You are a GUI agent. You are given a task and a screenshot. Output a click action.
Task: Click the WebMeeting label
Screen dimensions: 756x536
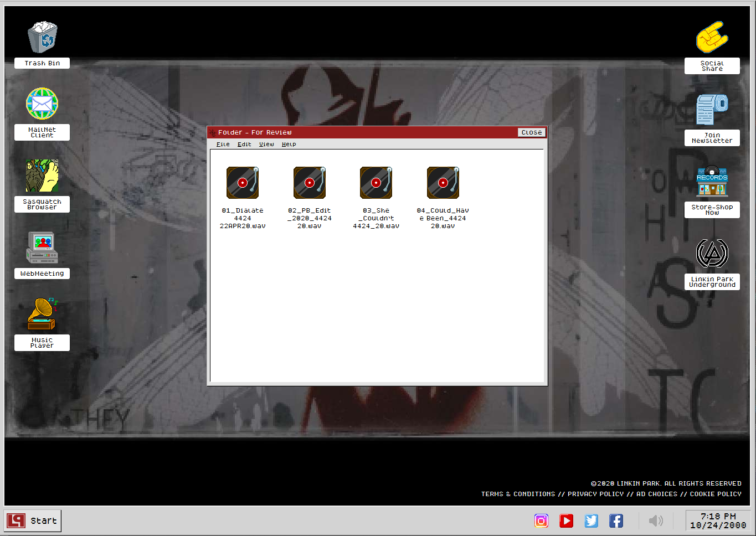click(x=42, y=274)
